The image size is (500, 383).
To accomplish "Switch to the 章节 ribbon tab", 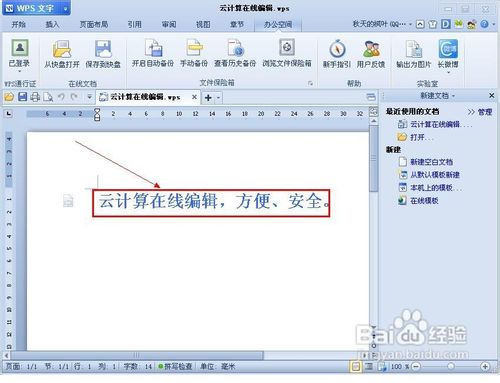I will coord(237,24).
